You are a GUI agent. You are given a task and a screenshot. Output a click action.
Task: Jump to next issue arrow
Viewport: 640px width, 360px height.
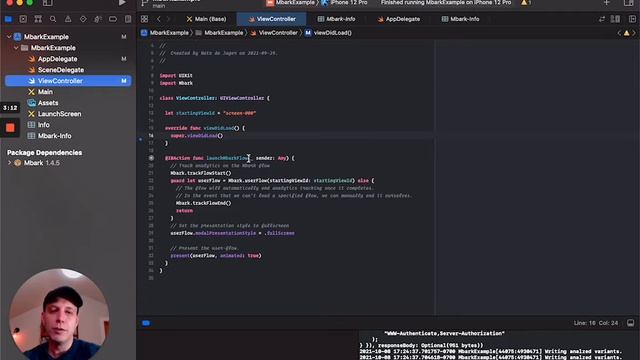coord(634,33)
